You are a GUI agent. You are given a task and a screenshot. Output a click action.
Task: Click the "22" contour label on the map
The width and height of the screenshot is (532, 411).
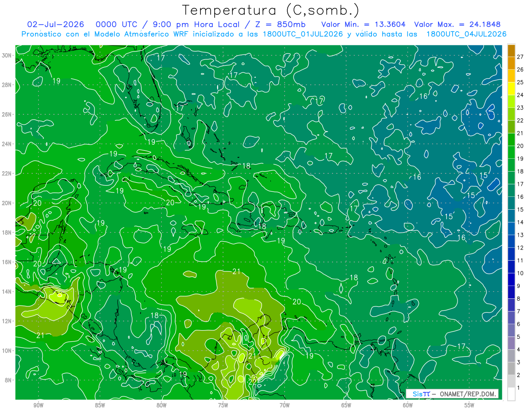click(252, 381)
